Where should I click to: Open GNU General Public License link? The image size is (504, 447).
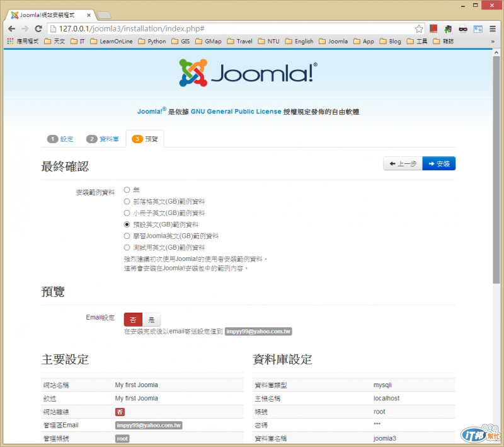pyautogui.click(x=236, y=112)
